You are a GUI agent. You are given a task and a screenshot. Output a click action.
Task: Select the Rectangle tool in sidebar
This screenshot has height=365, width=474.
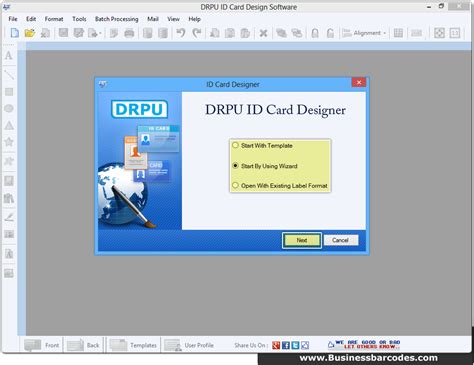click(9, 92)
